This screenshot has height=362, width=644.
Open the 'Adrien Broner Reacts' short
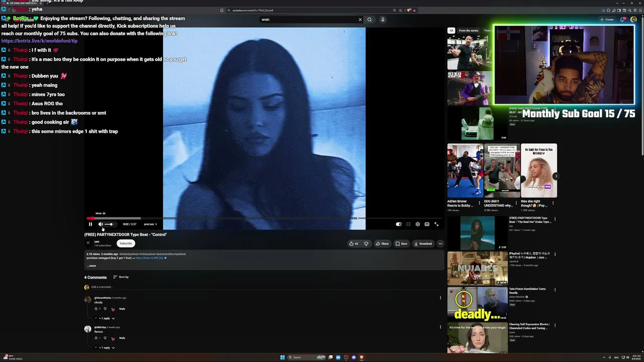pos(465,170)
